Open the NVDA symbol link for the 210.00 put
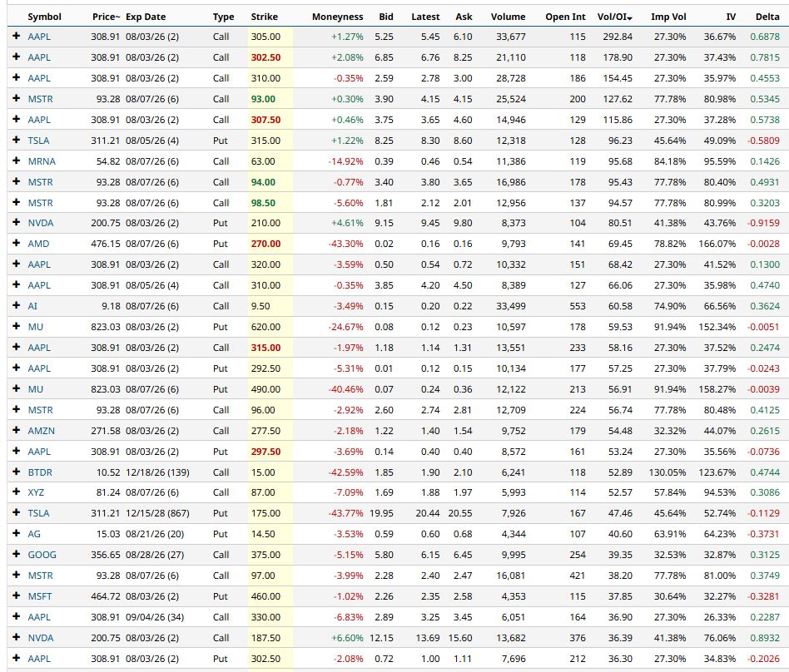The width and height of the screenshot is (789, 672). 41,223
